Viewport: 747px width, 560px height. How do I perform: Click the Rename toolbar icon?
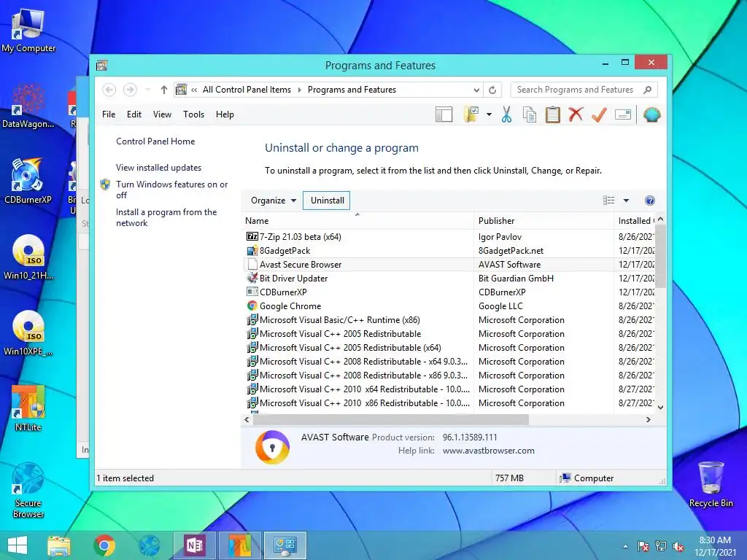(623, 114)
